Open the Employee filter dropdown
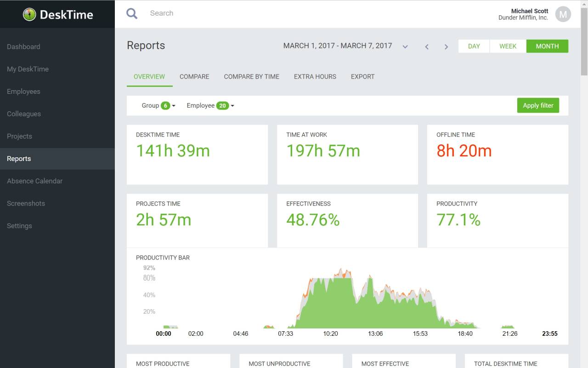Viewport: 588px width, 368px height. click(x=210, y=105)
